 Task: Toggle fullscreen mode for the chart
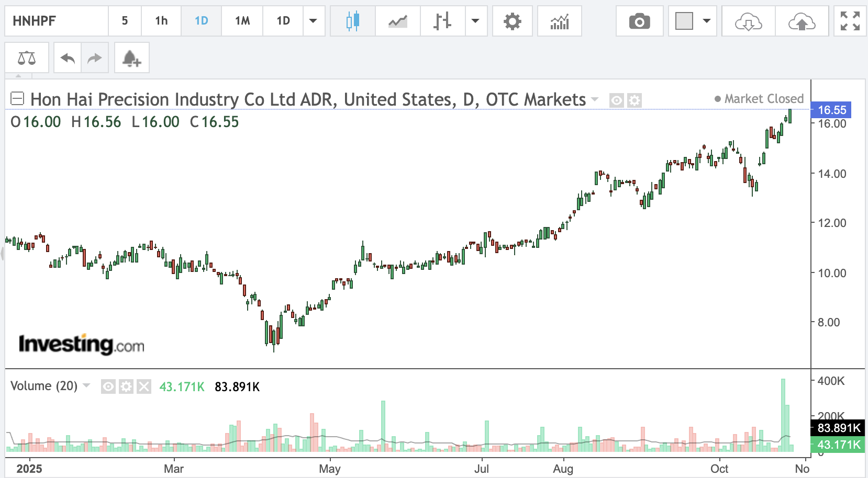click(x=850, y=21)
